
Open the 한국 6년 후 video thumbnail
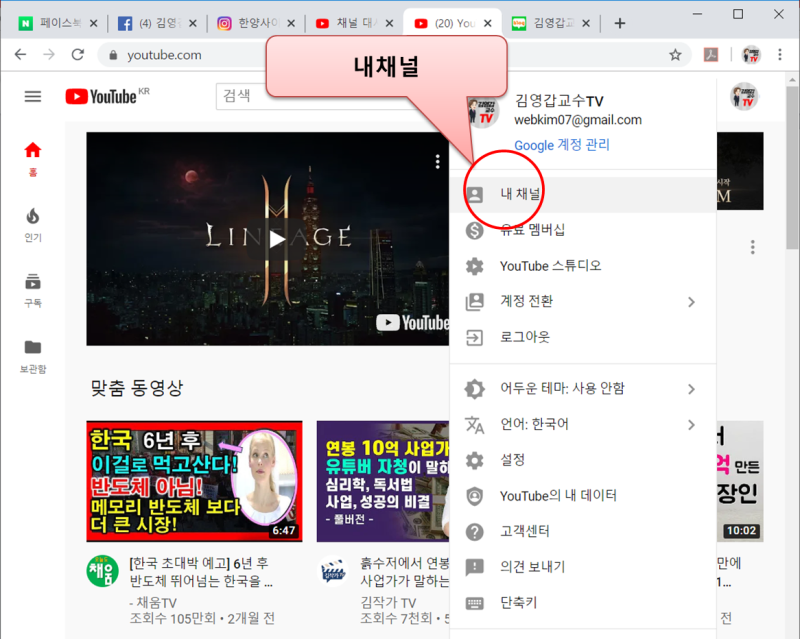click(x=194, y=481)
